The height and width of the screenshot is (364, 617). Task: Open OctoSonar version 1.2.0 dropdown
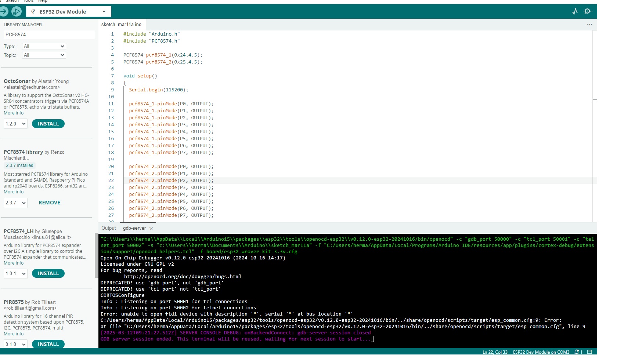coord(15,124)
